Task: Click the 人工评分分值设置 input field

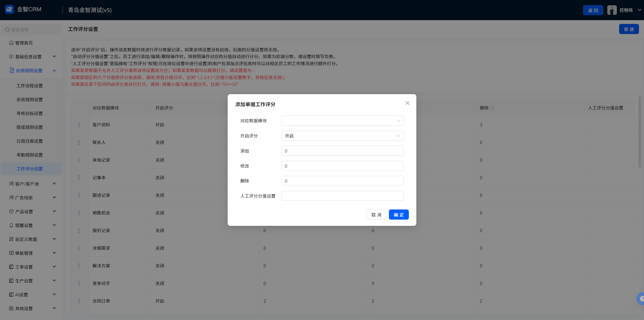Action: (x=342, y=196)
